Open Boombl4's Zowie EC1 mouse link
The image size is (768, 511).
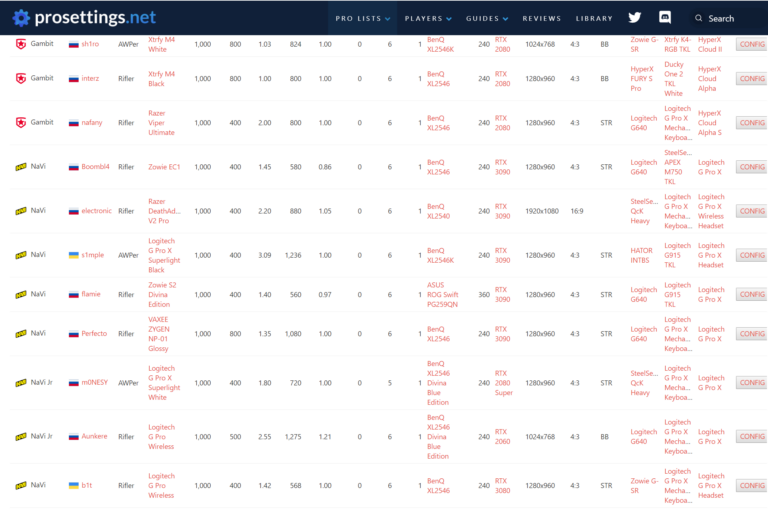(164, 167)
